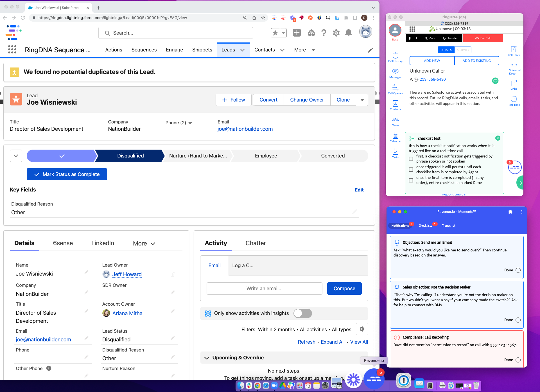
Task: Check first checklist item 'phrase spoken'
Action: click(x=411, y=159)
